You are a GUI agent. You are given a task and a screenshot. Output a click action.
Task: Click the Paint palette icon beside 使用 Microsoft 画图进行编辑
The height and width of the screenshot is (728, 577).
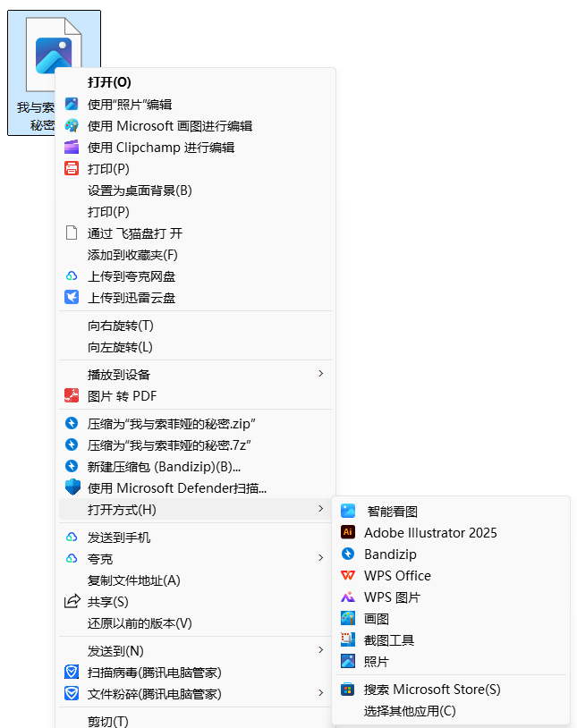point(72,126)
